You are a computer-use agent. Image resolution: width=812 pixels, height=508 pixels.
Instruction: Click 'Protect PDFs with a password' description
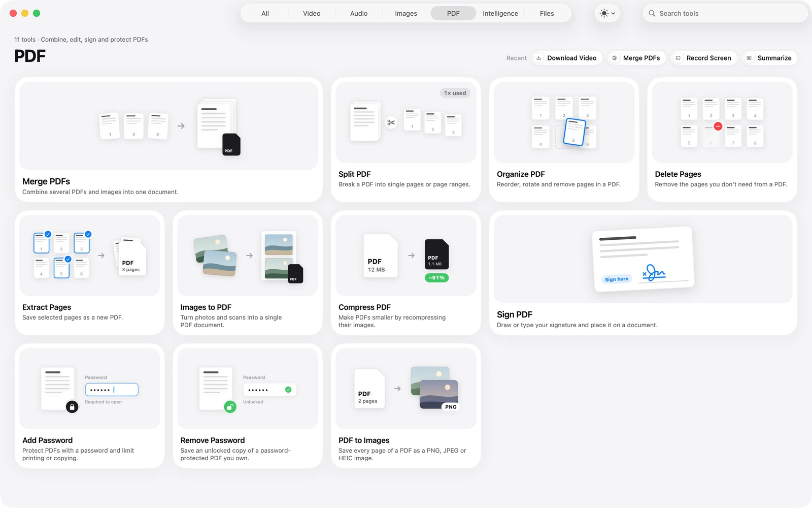(78, 454)
